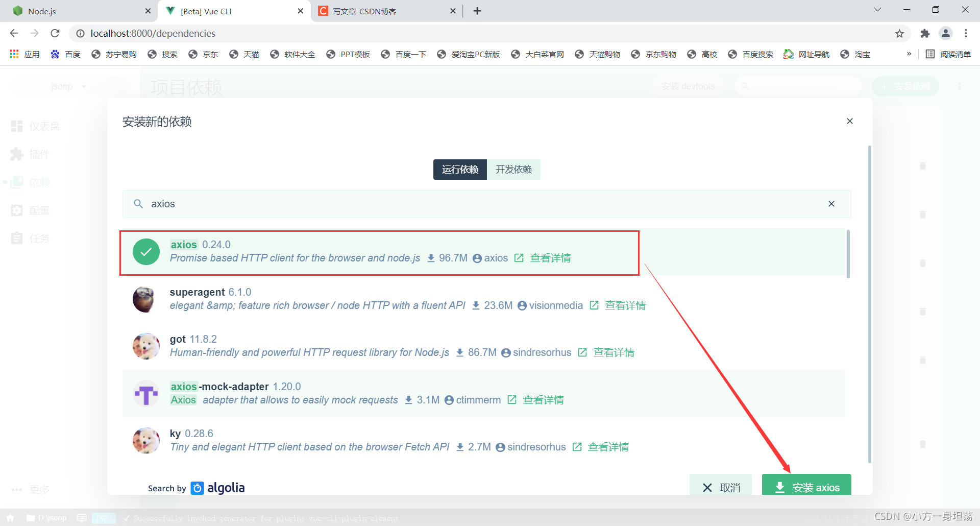This screenshot has width=980, height=526.
Task: Click the search magnifier icon in dialog
Action: 138,204
